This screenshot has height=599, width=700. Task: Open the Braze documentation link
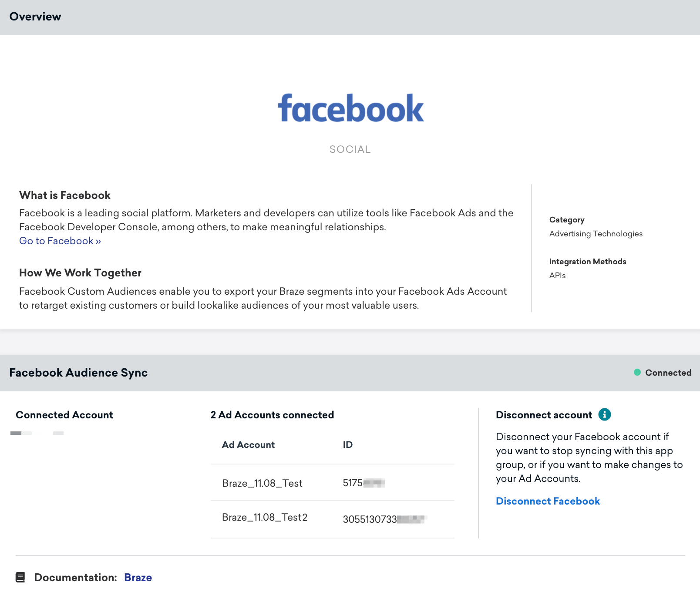tap(138, 577)
